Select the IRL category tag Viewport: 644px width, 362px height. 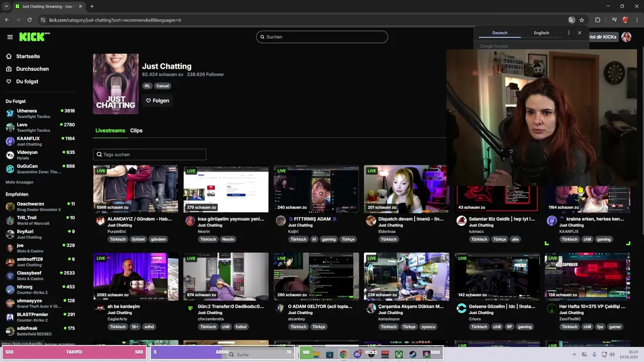(147, 86)
